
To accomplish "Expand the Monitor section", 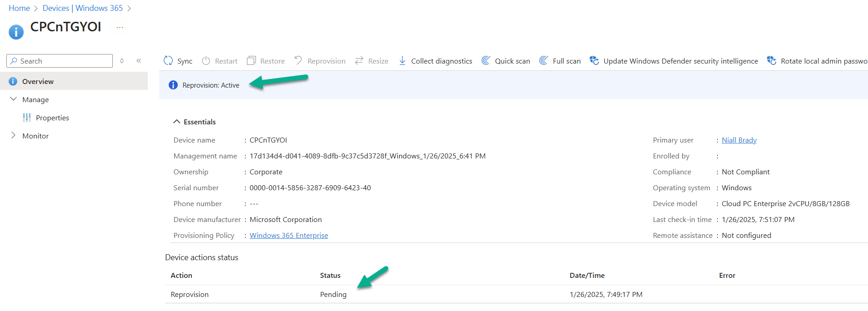I will (13, 135).
